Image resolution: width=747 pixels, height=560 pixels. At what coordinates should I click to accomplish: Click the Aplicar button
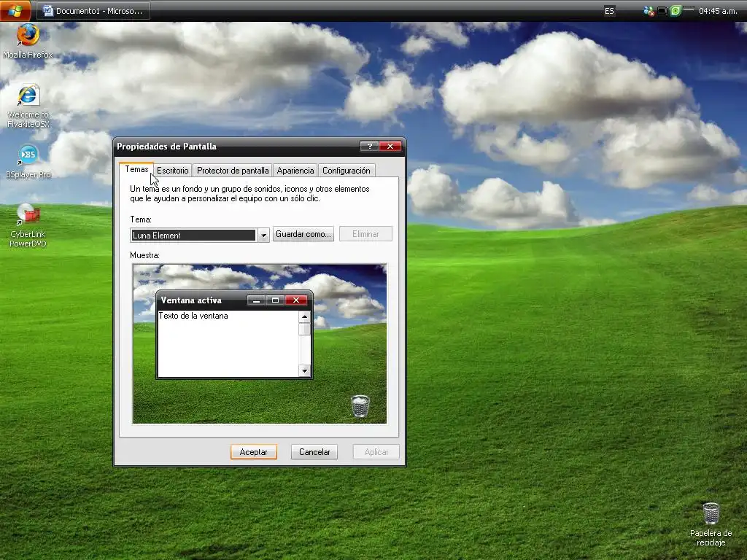pyautogui.click(x=376, y=452)
